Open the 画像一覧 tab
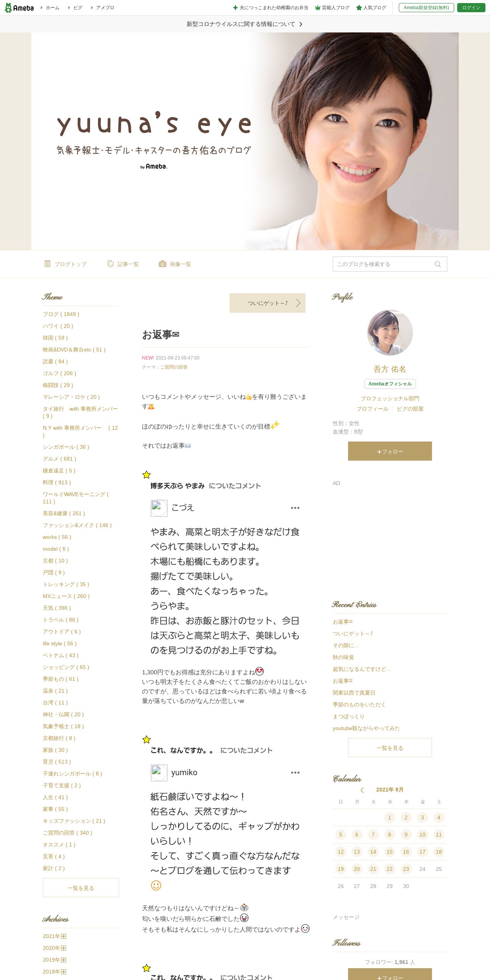The image size is (490, 980). pyautogui.click(x=175, y=264)
